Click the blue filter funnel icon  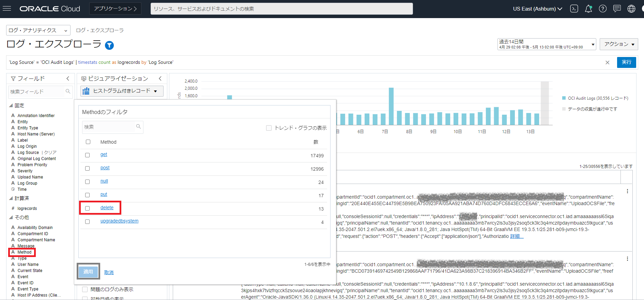pos(109,45)
